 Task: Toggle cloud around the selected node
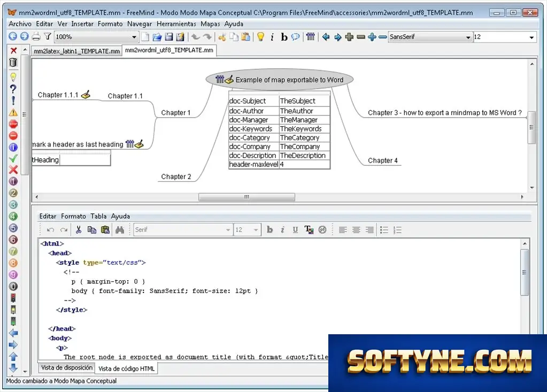[x=296, y=36]
